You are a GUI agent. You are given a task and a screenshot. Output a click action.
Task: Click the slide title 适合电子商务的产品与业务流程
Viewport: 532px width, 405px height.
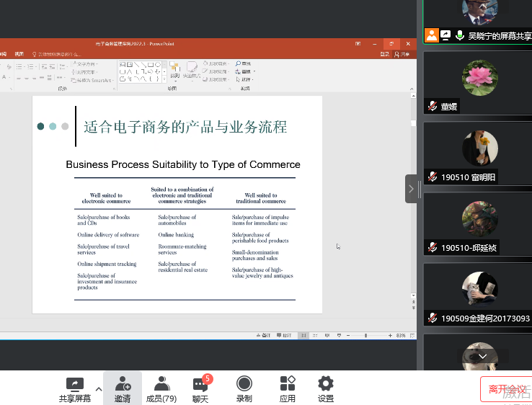pos(185,128)
